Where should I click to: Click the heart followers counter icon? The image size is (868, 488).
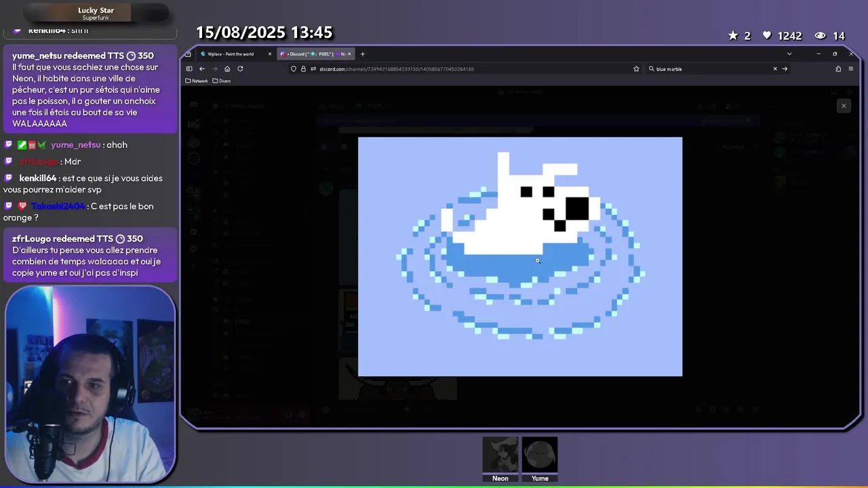(767, 35)
